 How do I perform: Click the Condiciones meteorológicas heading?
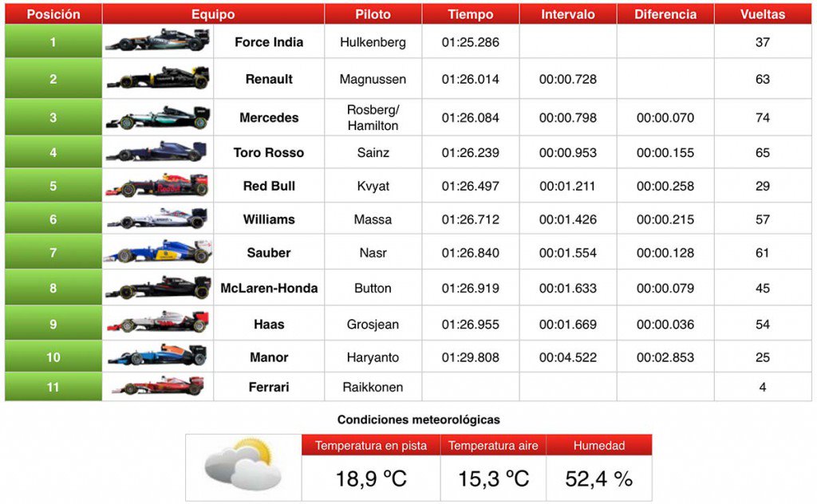[x=418, y=419]
